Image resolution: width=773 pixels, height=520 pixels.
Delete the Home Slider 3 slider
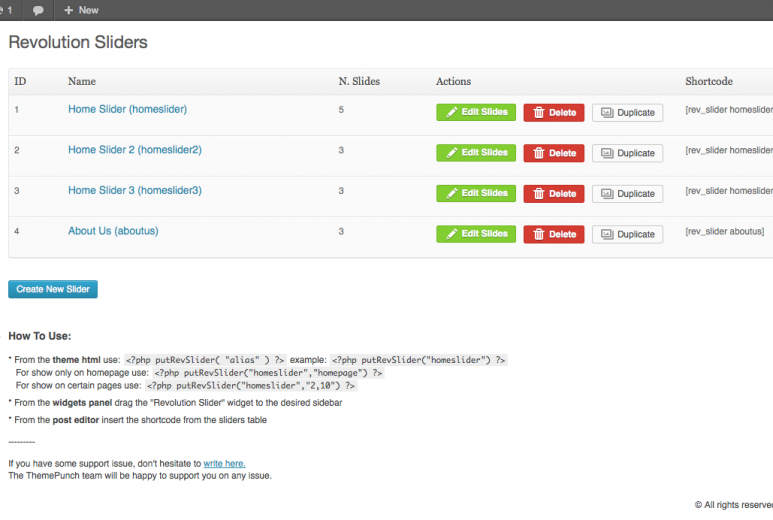tap(554, 194)
